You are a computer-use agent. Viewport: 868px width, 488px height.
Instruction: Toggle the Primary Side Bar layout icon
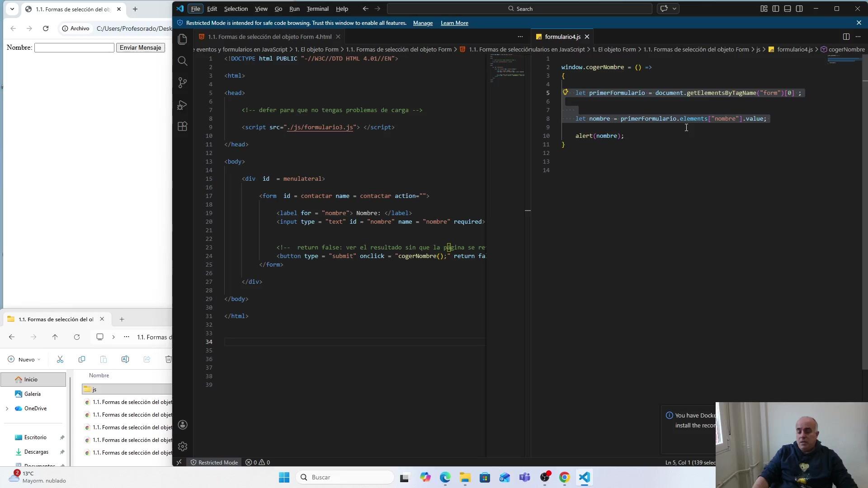click(776, 9)
